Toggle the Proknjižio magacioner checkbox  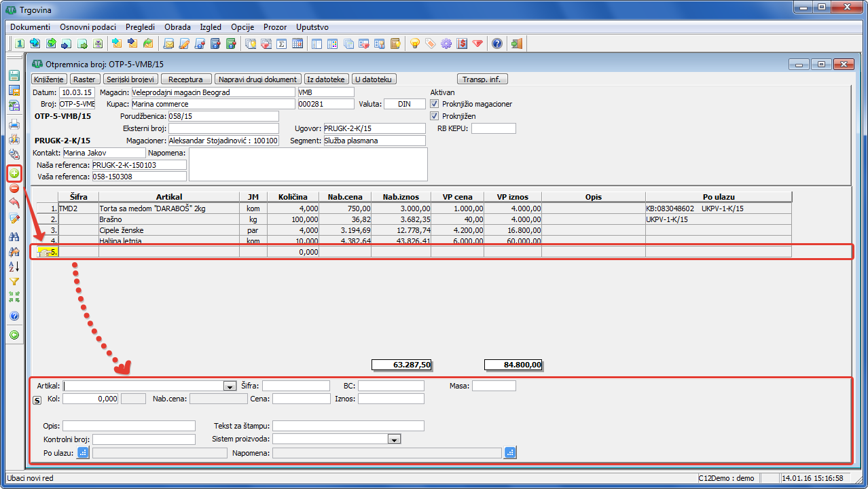435,104
